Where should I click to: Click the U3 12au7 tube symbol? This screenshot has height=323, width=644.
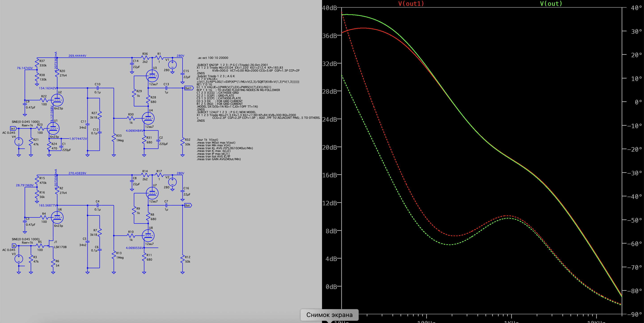152,76
